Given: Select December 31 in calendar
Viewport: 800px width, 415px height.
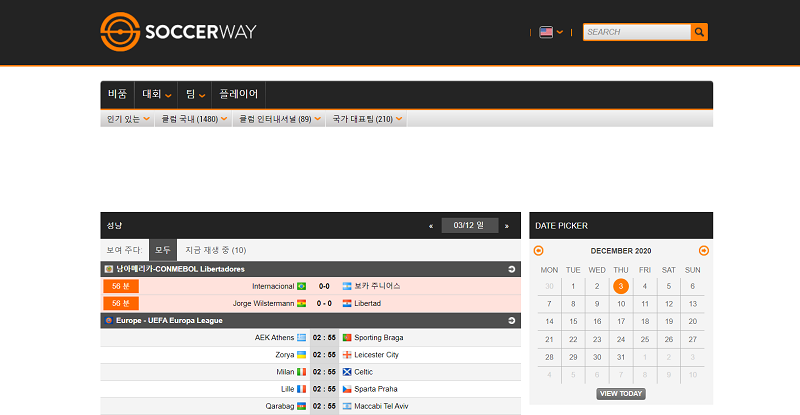Looking at the screenshot, I should pyautogui.click(x=621, y=357).
